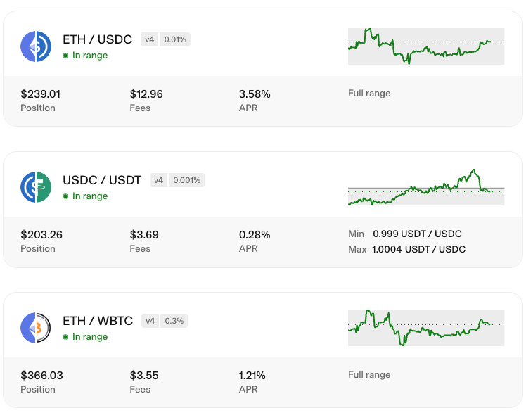The height and width of the screenshot is (420, 526).
Task: Click the ETH / USDC price chart
Action: (x=426, y=46)
